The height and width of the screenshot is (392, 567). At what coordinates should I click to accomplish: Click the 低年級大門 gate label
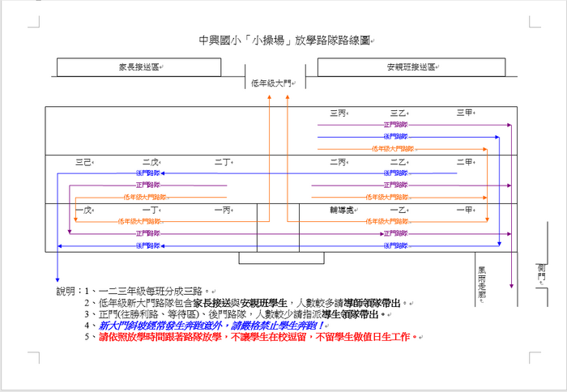271,83
